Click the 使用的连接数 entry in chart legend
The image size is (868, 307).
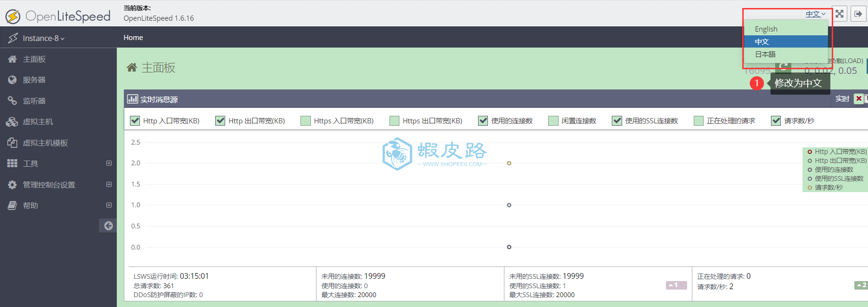click(834, 170)
